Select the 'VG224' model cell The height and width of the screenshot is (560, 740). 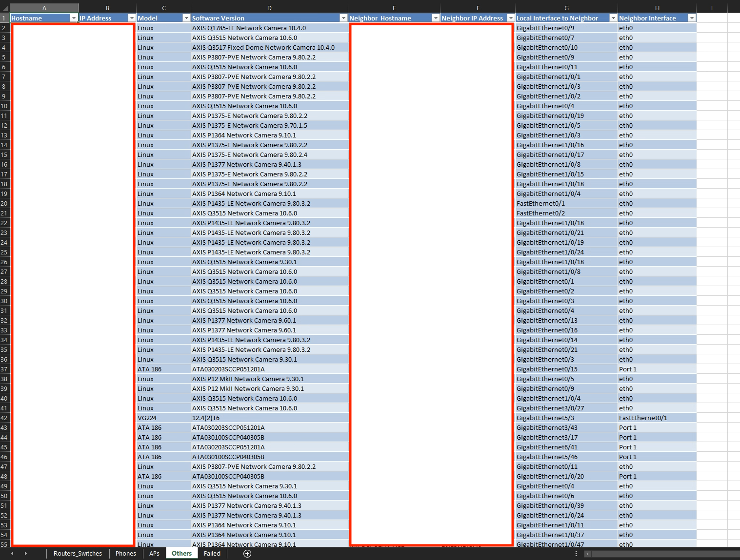click(163, 418)
